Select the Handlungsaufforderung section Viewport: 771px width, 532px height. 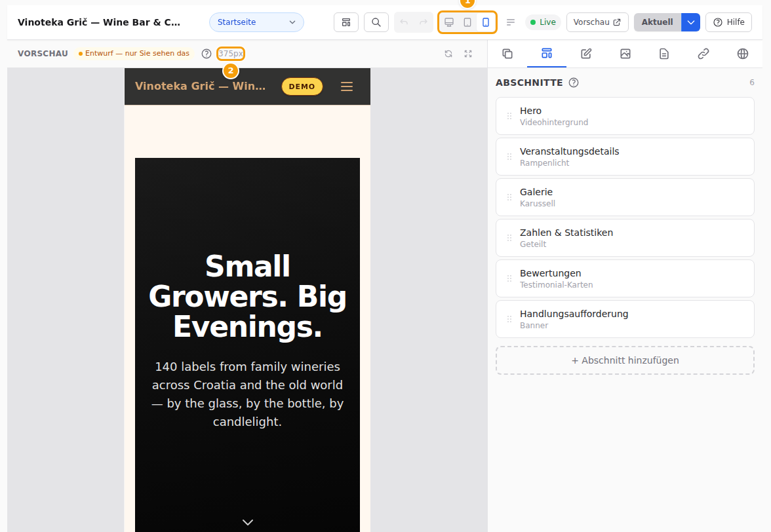625,319
